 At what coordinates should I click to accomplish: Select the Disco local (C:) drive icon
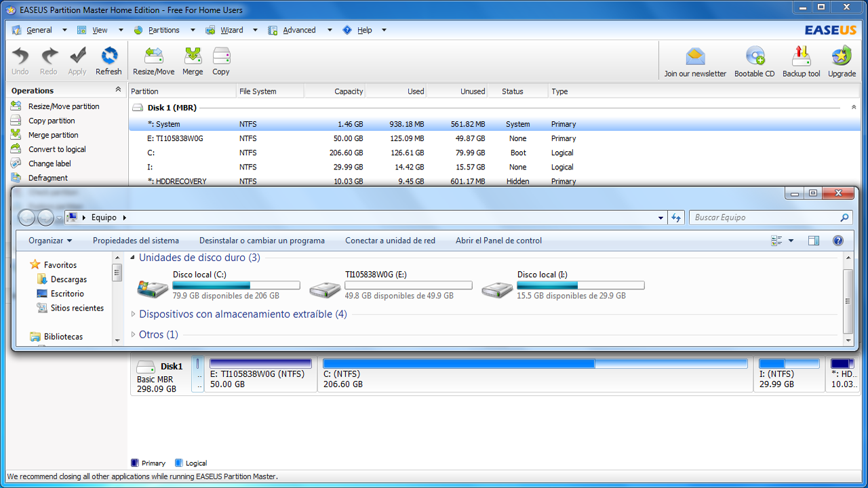tap(153, 288)
